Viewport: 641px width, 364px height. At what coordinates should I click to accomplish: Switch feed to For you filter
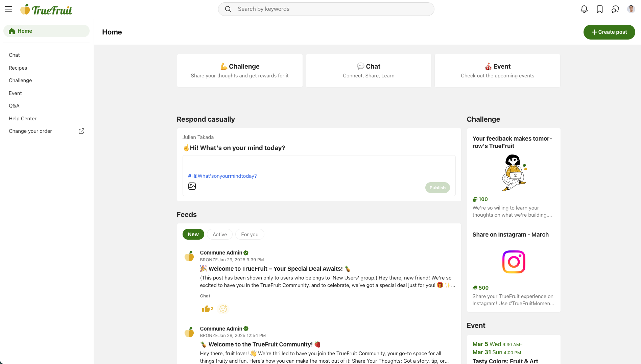250,234
